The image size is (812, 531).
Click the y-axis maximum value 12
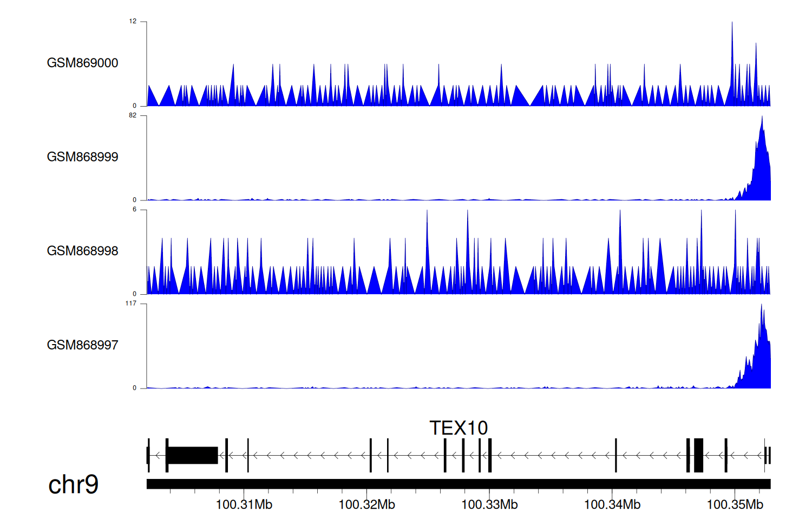[x=133, y=22]
